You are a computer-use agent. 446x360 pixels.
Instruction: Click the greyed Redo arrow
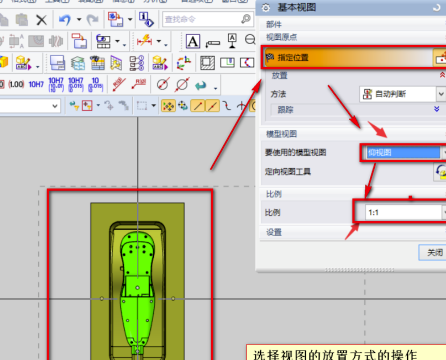click(93, 20)
